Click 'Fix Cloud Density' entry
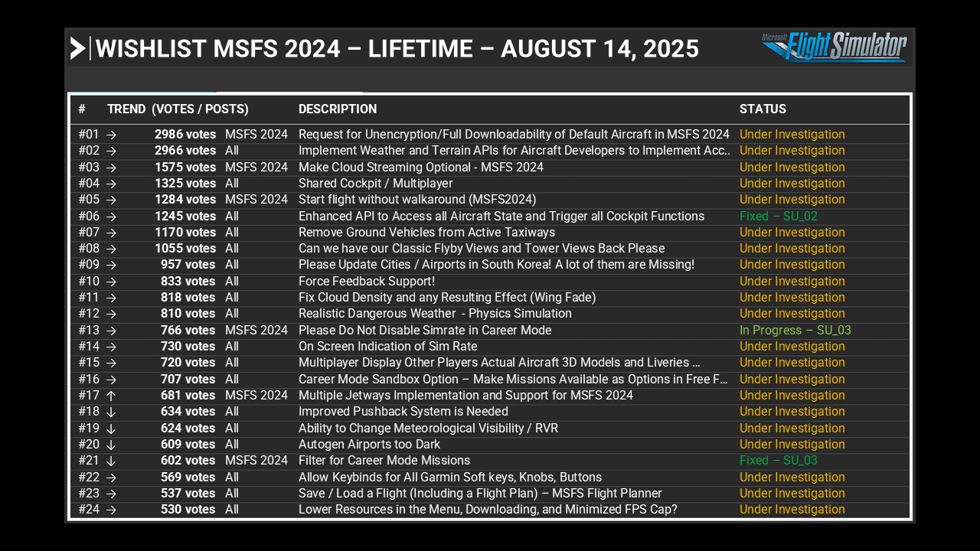This screenshot has height=551, width=980. [447, 298]
